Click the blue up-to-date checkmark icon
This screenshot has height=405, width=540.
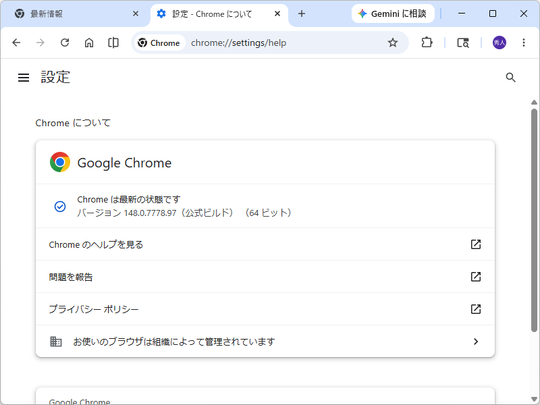[60, 207]
